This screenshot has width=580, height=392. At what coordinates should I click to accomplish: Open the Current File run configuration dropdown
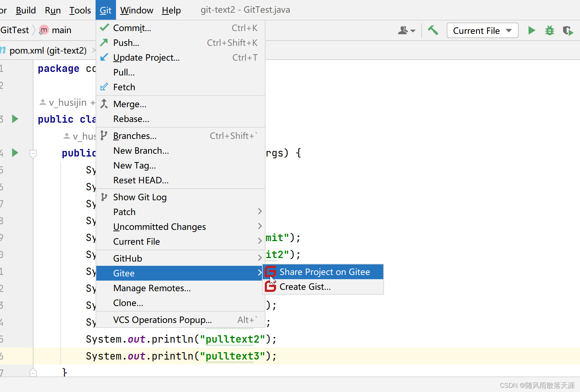482,30
